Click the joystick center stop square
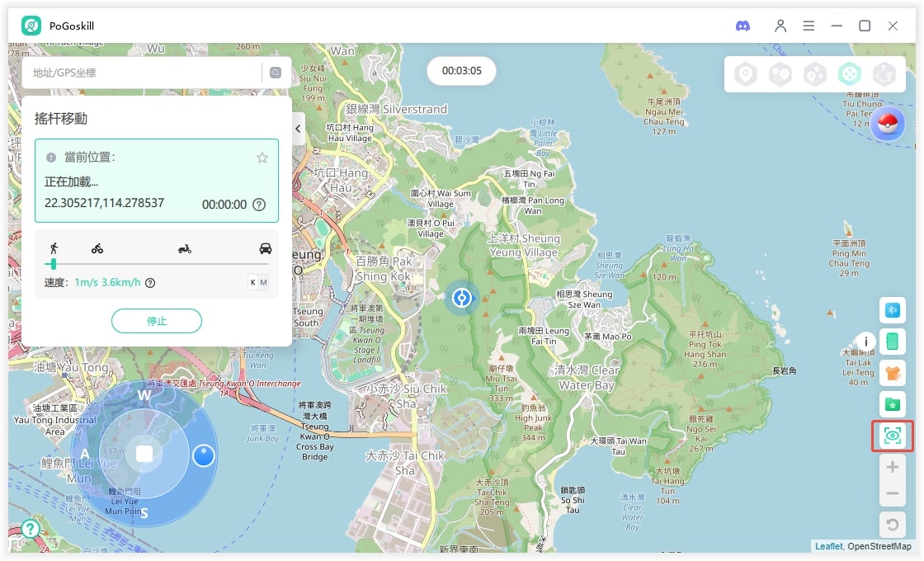Image resolution: width=924 pixels, height=561 pixels. [144, 454]
